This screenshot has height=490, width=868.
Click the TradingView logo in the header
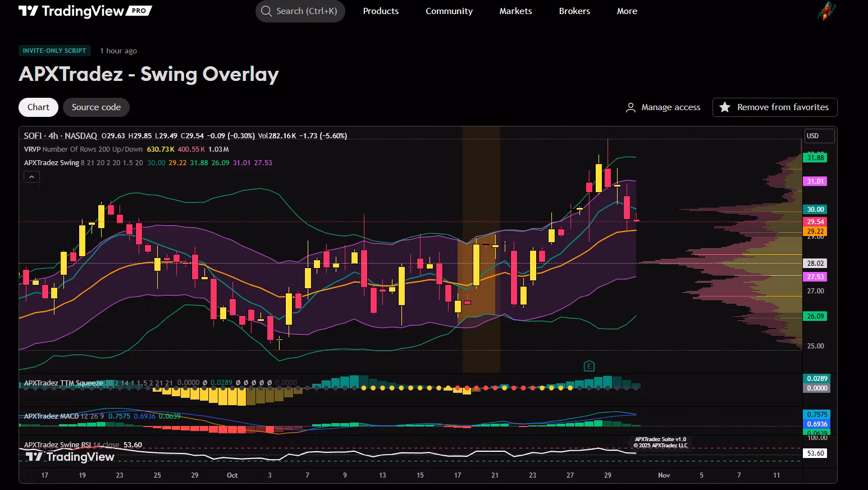click(84, 11)
